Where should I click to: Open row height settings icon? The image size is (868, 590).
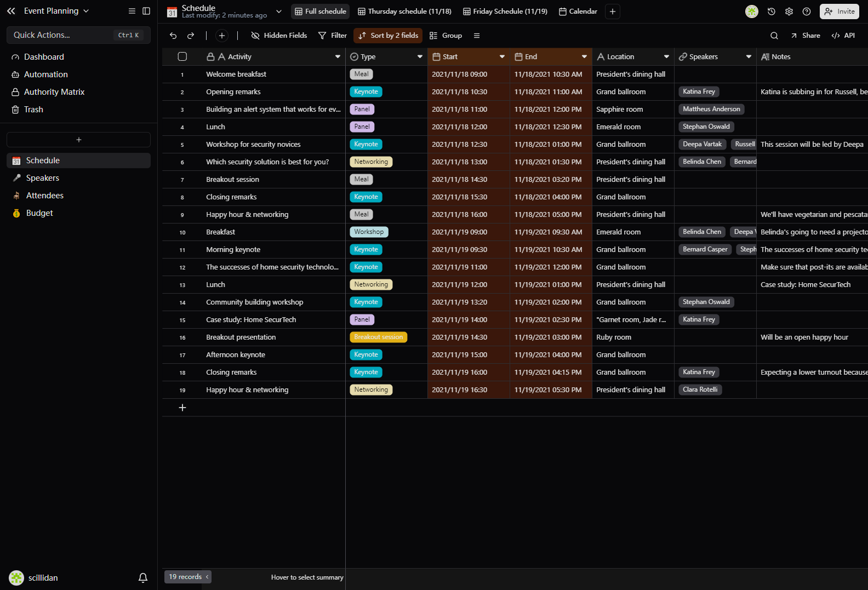coord(477,36)
